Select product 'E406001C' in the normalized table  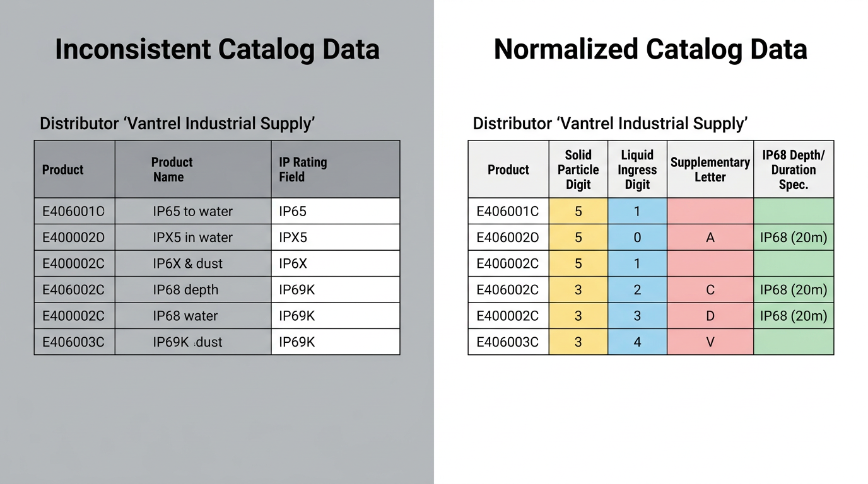[508, 212]
